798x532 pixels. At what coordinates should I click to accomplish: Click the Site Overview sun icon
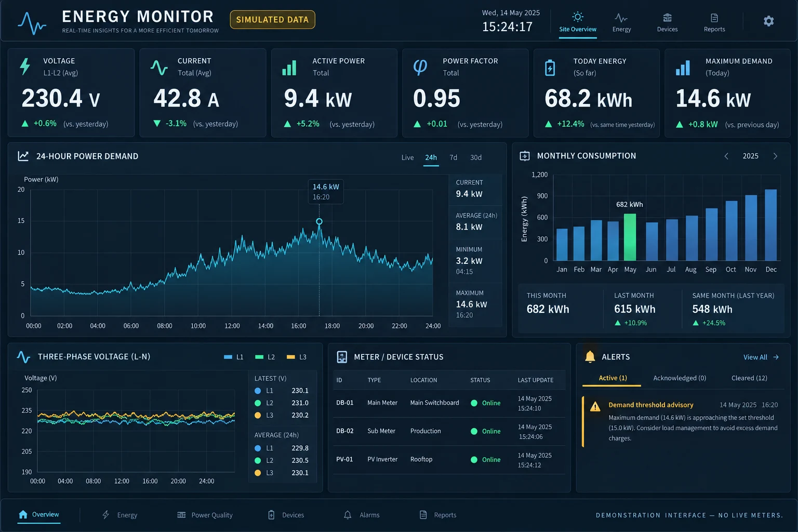(x=578, y=17)
